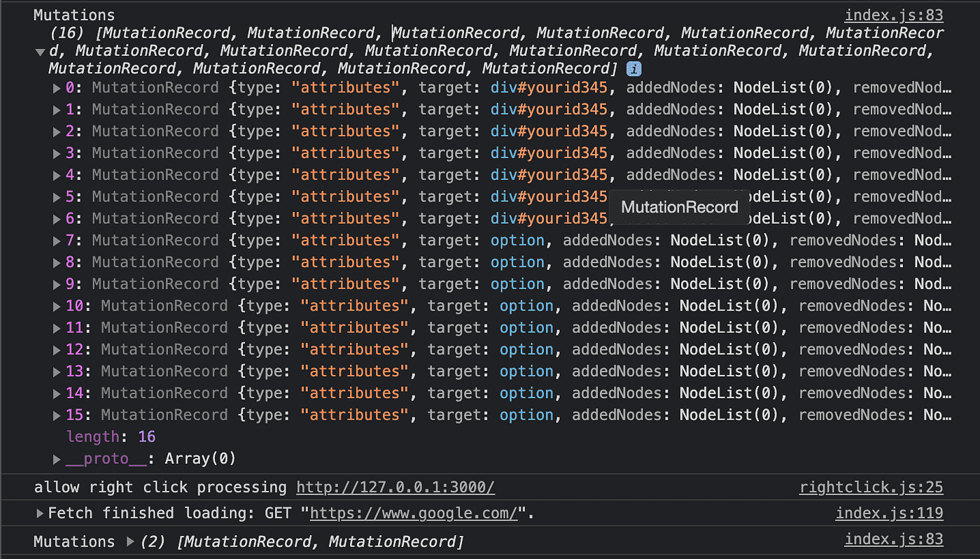Image resolution: width=980 pixels, height=559 pixels.
Task: Click the option target in row 12
Action: (526, 350)
